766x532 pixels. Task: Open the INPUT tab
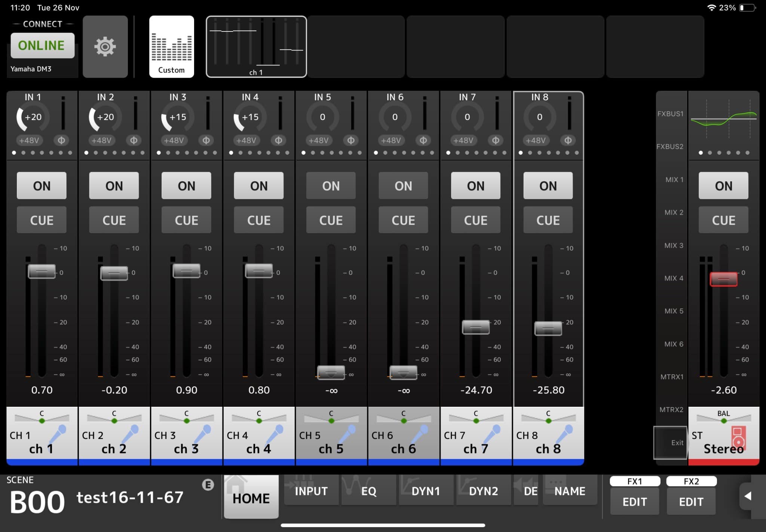click(x=311, y=491)
